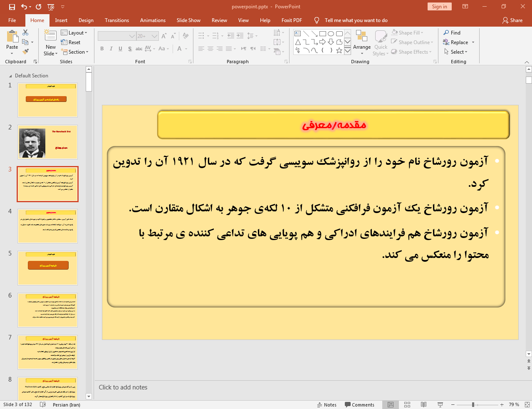Click the zoom slider handle
The image size is (532, 409).
click(473, 404)
